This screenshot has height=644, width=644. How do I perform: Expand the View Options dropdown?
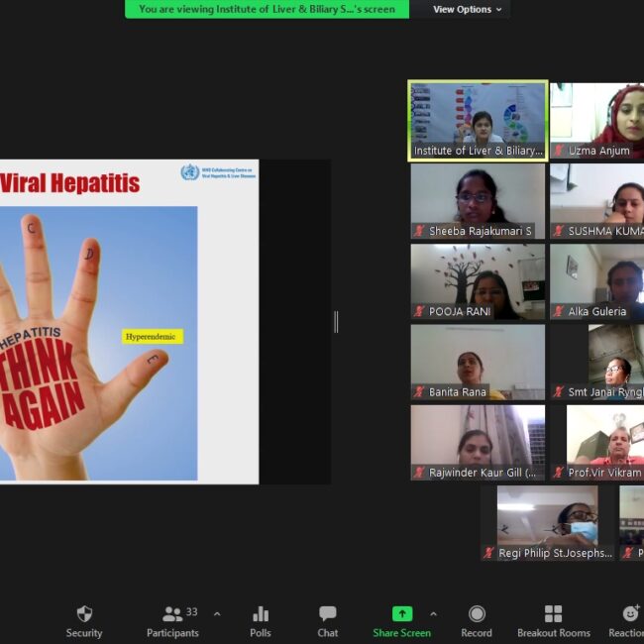[x=468, y=9]
